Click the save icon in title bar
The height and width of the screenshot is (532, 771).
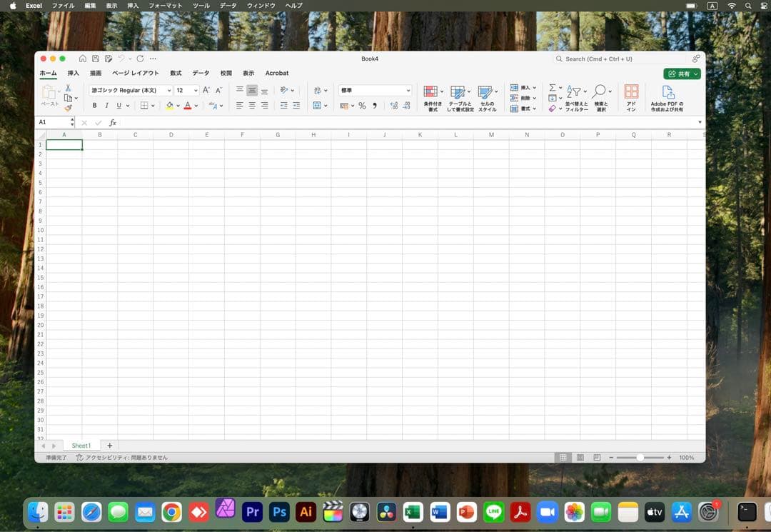point(96,59)
